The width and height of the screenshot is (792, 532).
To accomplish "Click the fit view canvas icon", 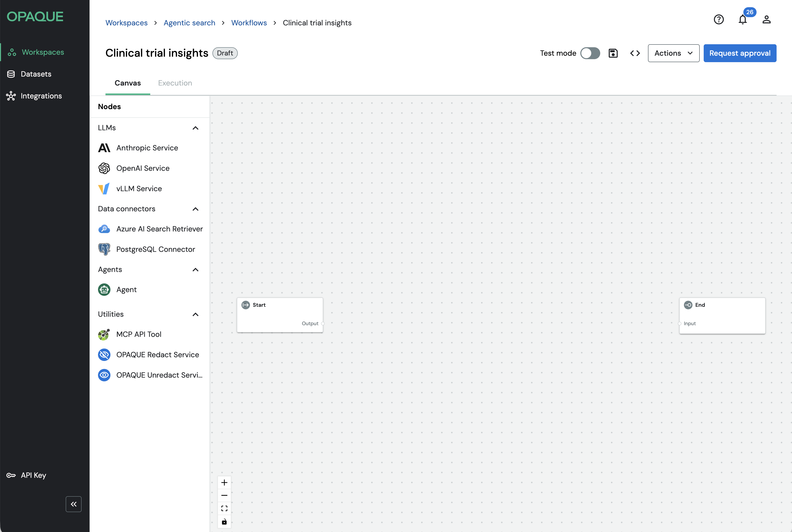I will coord(224,508).
